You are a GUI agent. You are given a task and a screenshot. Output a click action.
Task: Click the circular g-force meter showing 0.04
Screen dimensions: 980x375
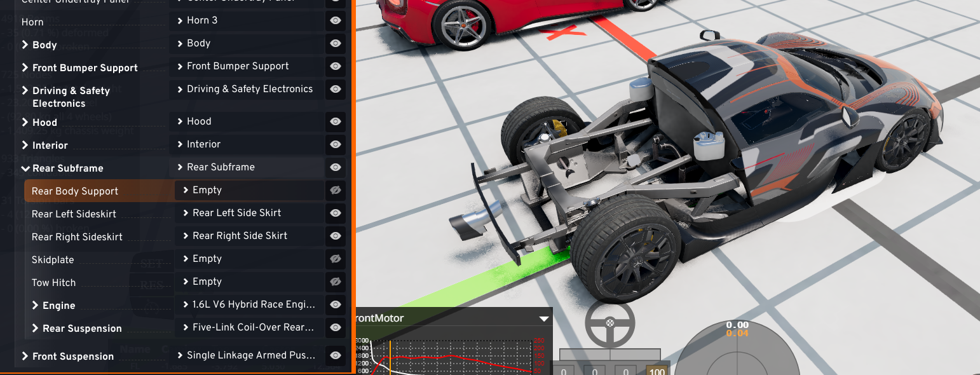coord(737,346)
